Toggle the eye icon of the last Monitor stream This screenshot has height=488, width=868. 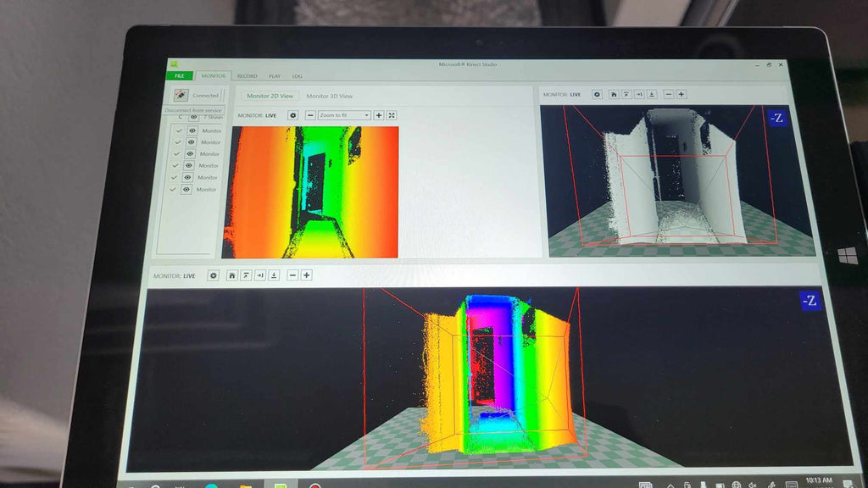tap(186, 189)
